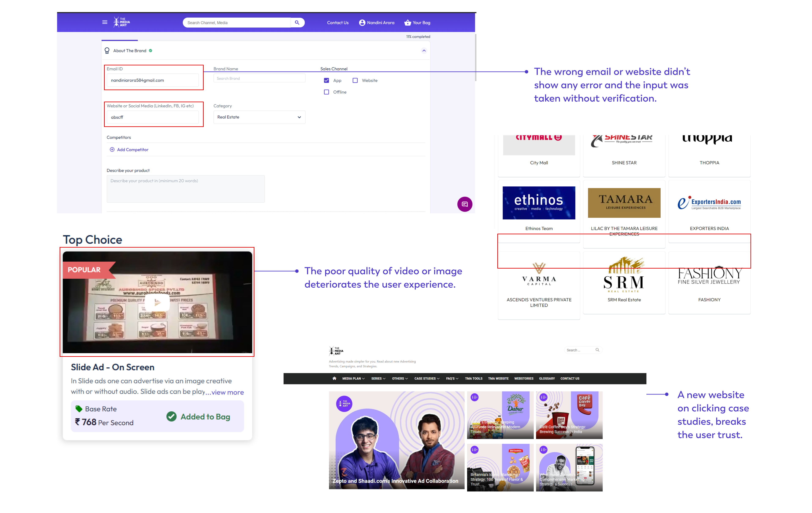Open the Britannia's Iconic Marketing article
This screenshot has height=513, width=812.
(x=500, y=467)
